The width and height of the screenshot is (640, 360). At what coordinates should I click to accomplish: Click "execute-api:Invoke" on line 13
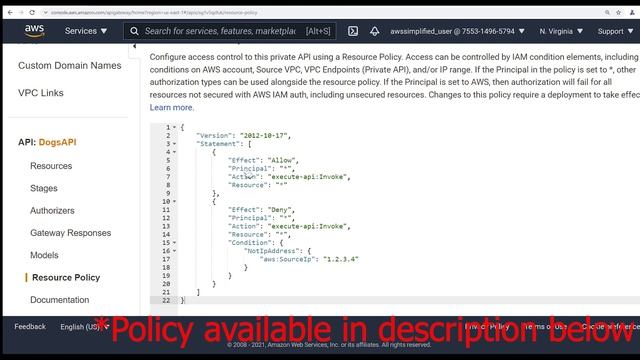[307, 226]
